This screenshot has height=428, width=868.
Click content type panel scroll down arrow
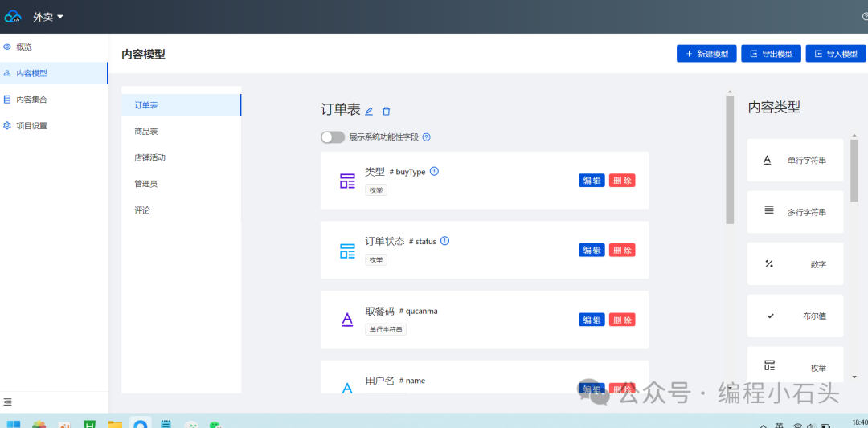[854, 377]
